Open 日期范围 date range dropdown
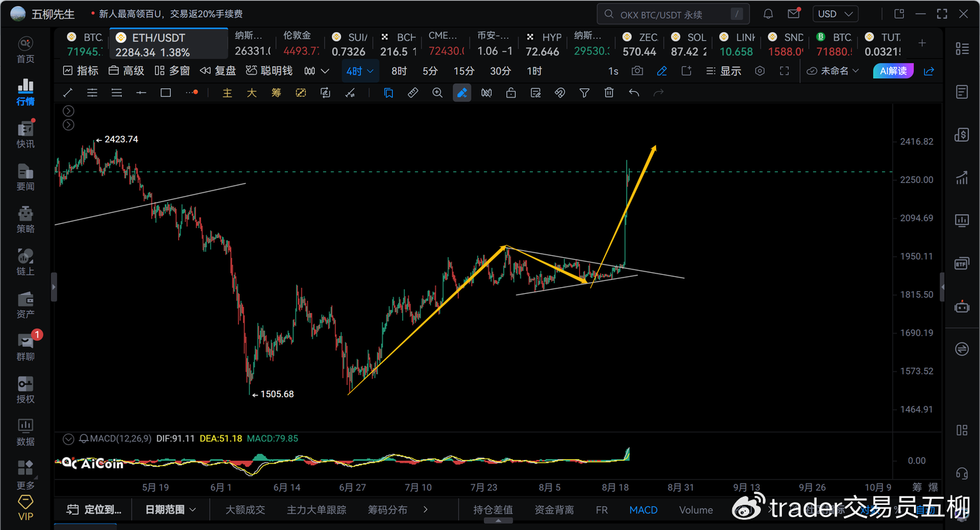This screenshot has height=530, width=980. [x=171, y=510]
